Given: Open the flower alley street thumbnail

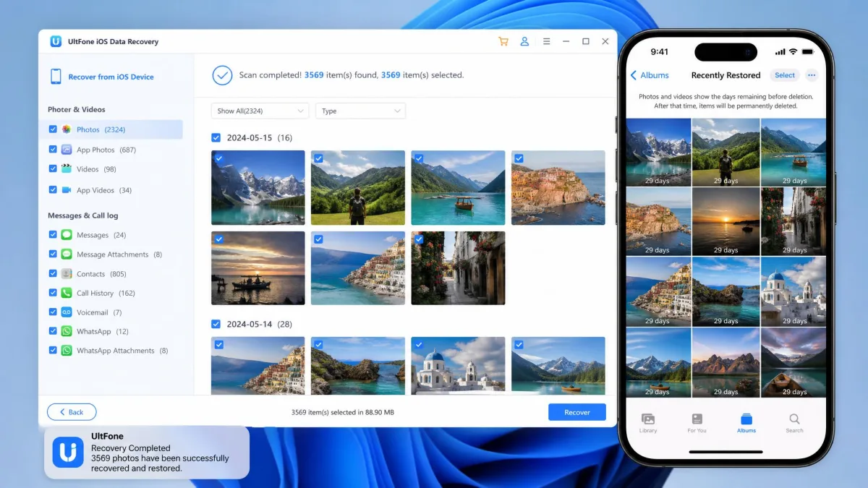Looking at the screenshot, I should click(458, 268).
